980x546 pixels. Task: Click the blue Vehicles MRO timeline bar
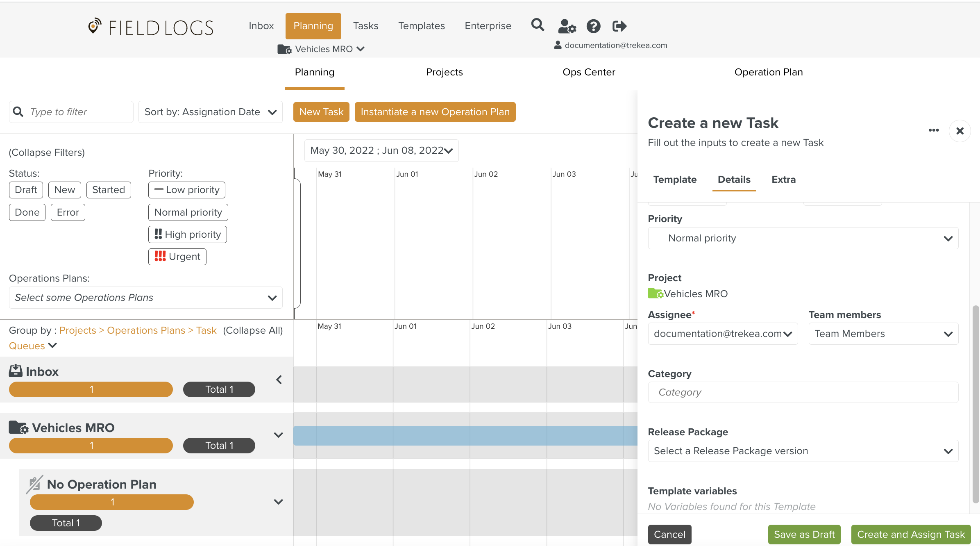(x=465, y=435)
